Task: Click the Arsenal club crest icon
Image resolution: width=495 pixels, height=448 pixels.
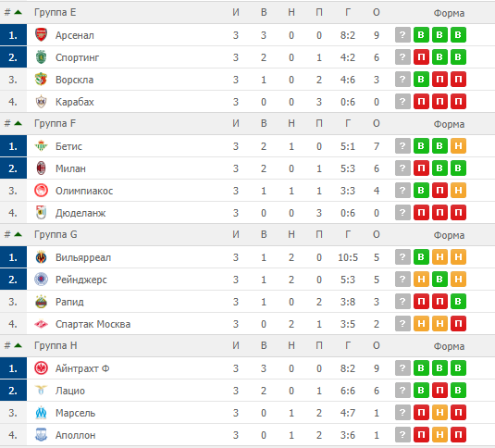Action: tap(41, 35)
